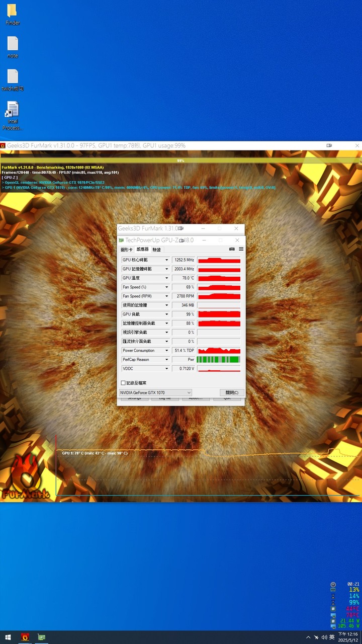The width and height of the screenshot is (362, 644).
Task: Click the airplane mode tray icon
Action: point(316,637)
